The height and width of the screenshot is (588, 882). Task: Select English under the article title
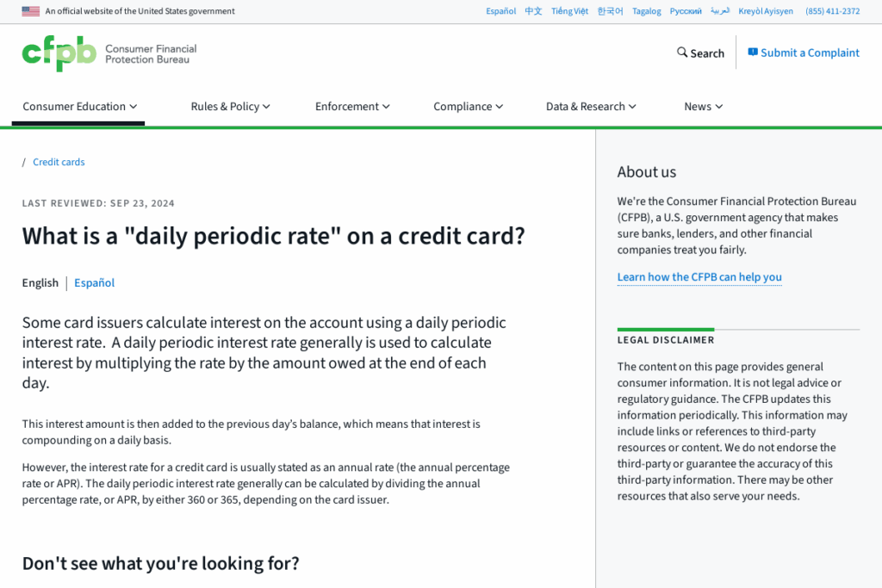(40, 282)
